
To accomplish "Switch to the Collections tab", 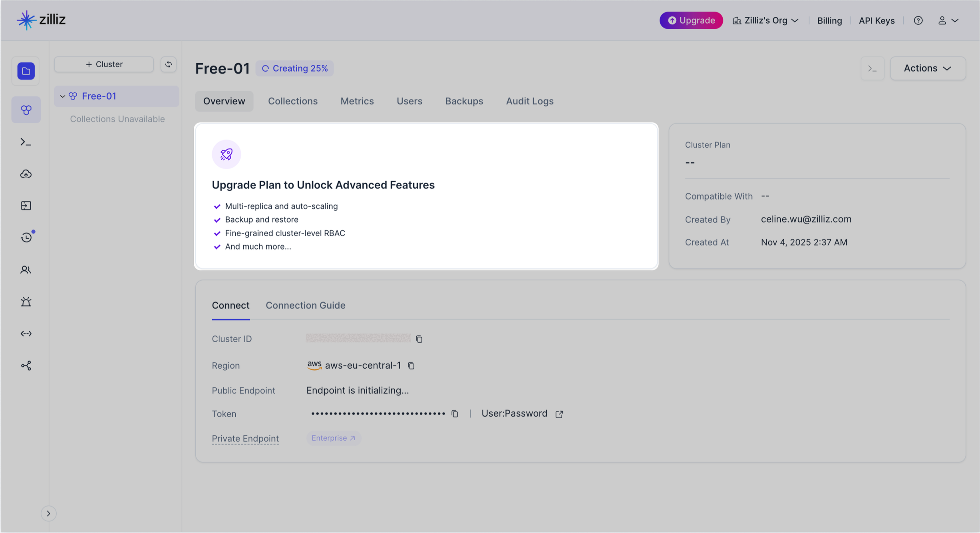I will 292,101.
